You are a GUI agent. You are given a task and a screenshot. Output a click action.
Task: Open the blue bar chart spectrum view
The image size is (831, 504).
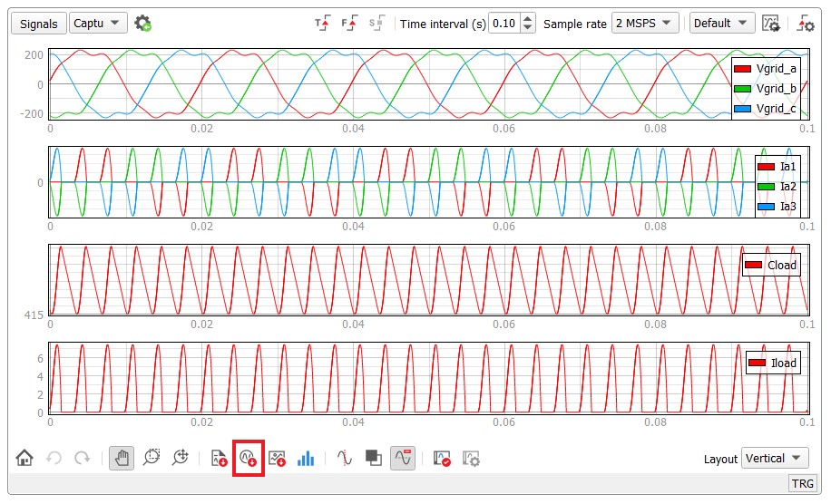coord(306,459)
